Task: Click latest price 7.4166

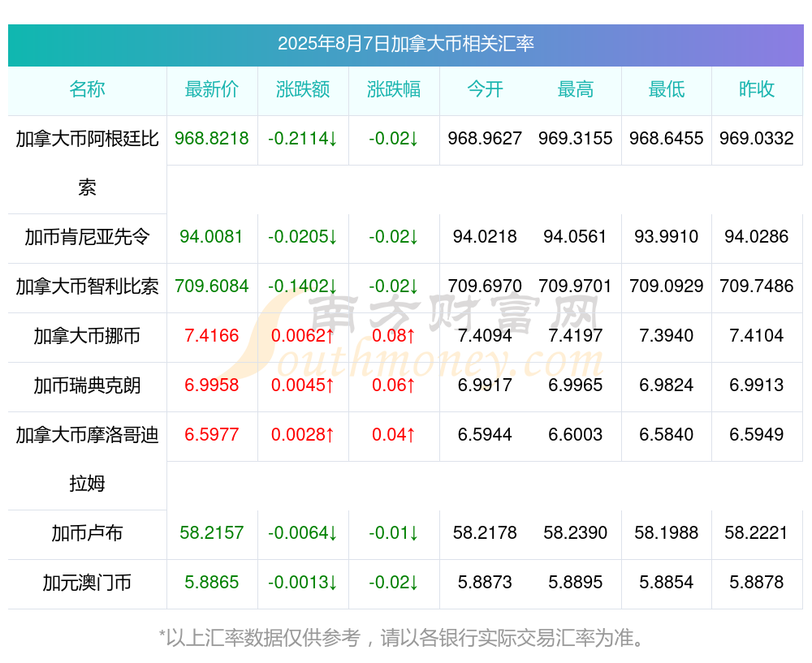Action: click(x=212, y=335)
